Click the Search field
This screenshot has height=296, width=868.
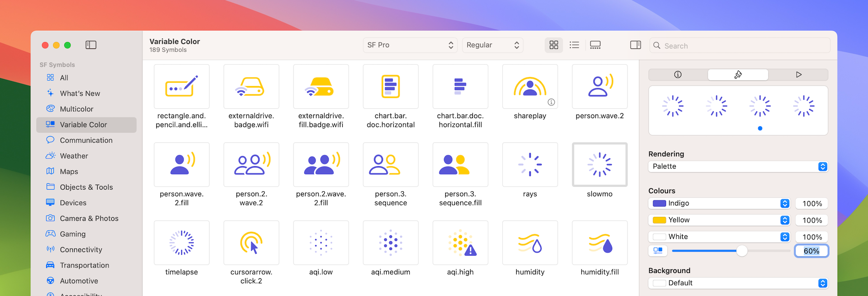coord(740,45)
